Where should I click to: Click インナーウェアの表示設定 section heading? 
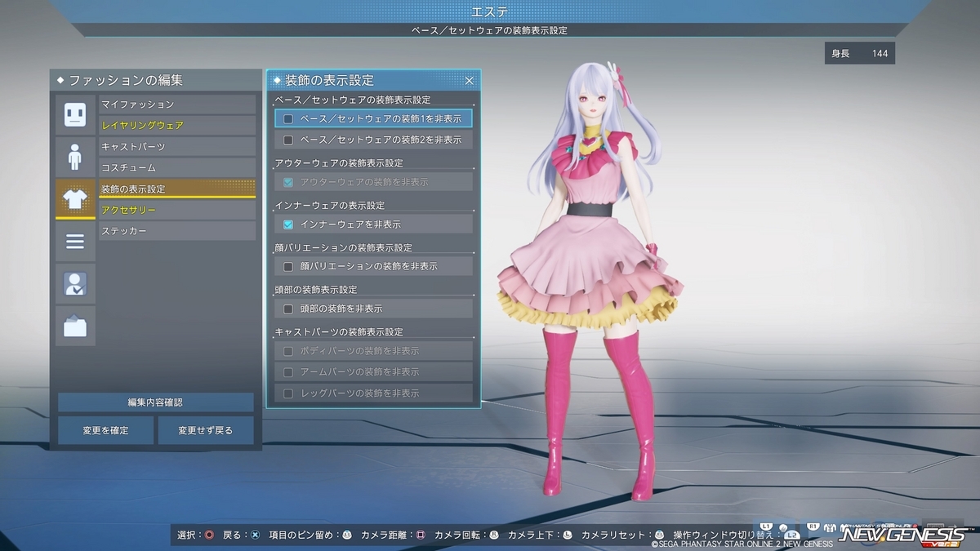coord(330,206)
